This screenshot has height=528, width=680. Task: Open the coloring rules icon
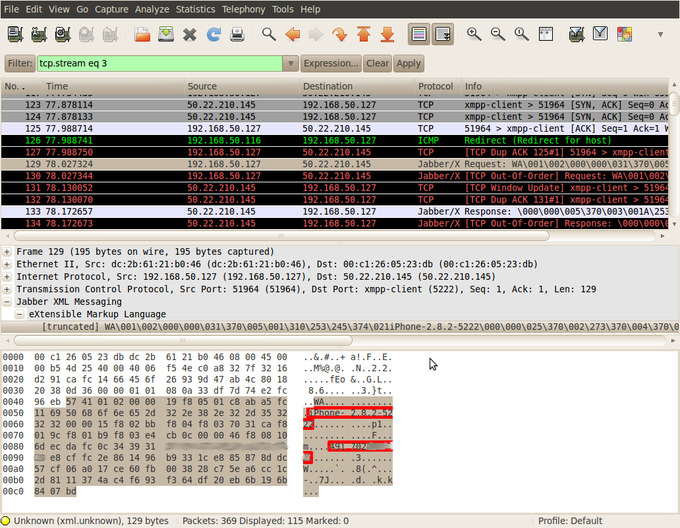pos(624,34)
